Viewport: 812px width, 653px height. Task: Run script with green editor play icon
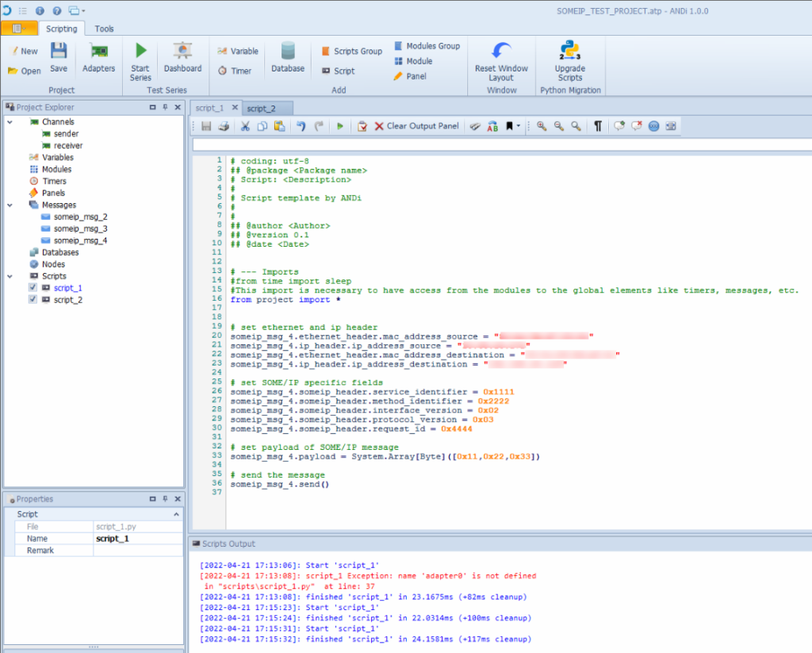(339, 126)
